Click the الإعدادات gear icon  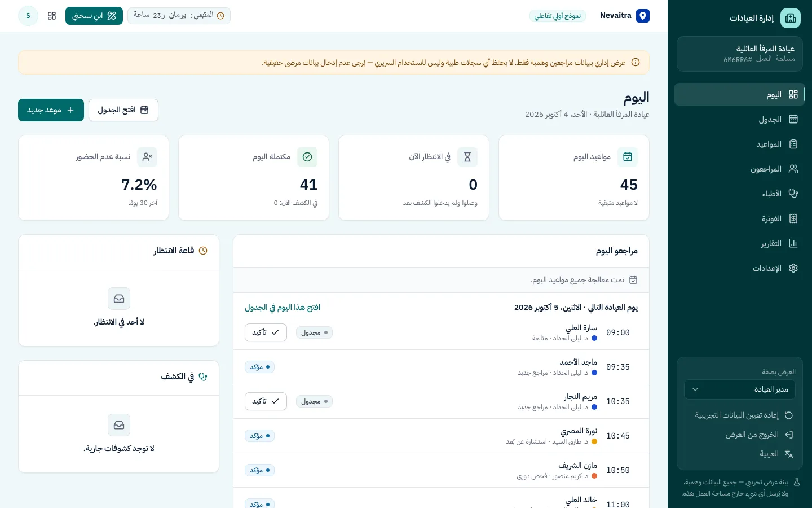tap(793, 268)
